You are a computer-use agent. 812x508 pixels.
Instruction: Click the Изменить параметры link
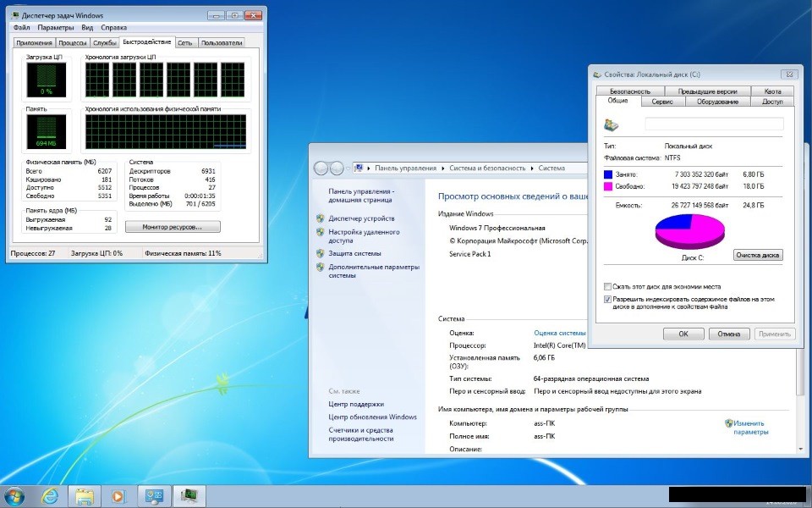pyautogui.click(x=750, y=428)
